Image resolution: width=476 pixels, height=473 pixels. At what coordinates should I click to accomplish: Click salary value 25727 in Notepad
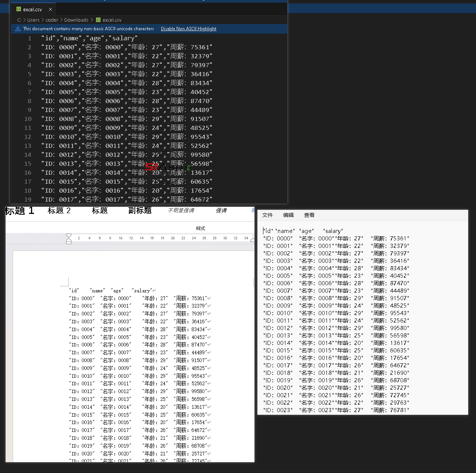click(398, 388)
